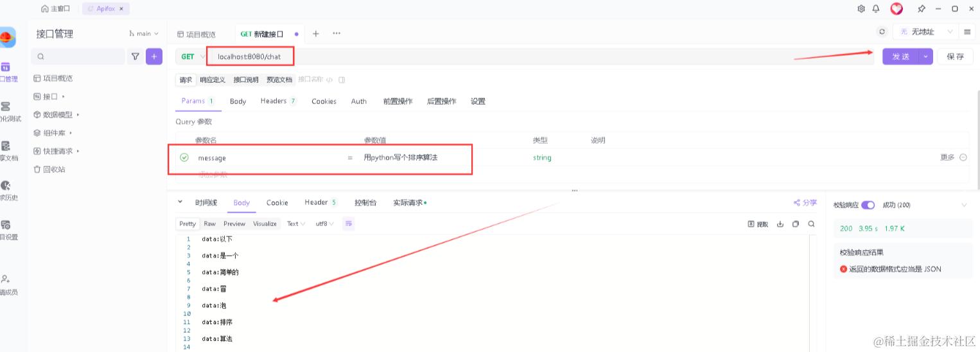
Task: Click the 邀请成员 sidebar icon
Action: click(6, 279)
